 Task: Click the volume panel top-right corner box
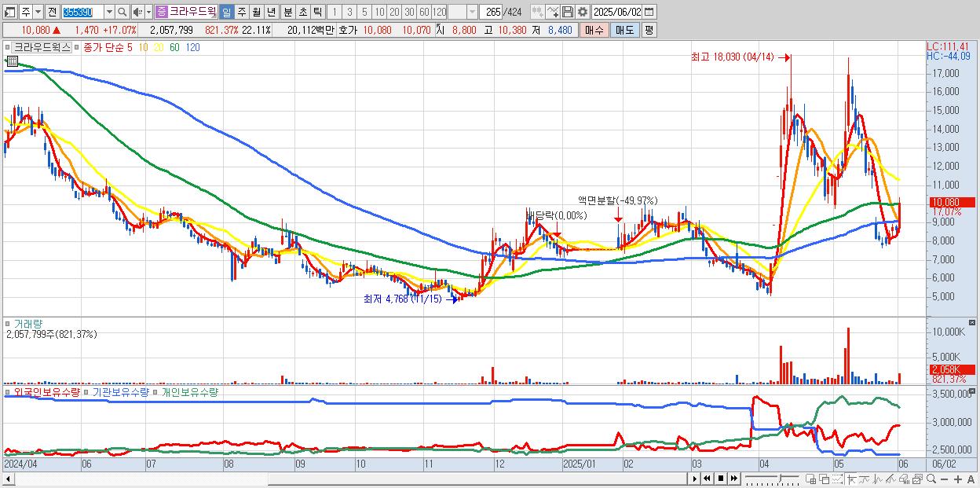[973, 323]
